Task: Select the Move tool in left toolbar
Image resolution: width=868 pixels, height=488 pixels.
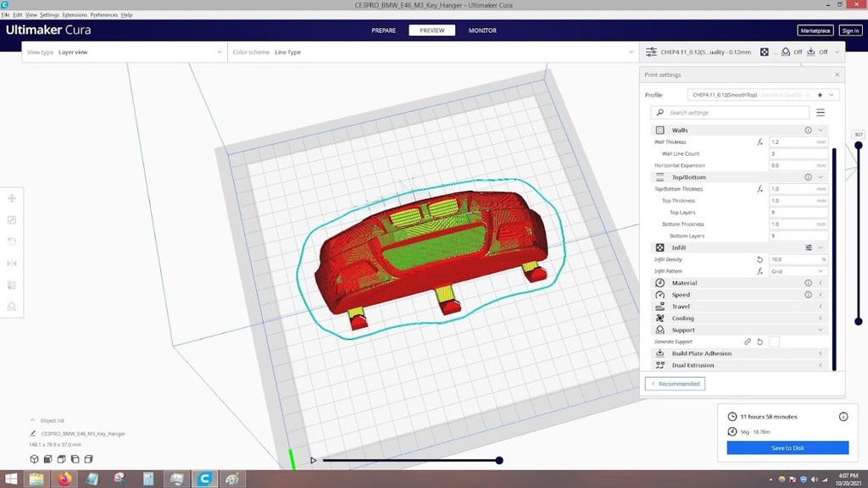Action: point(12,198)
